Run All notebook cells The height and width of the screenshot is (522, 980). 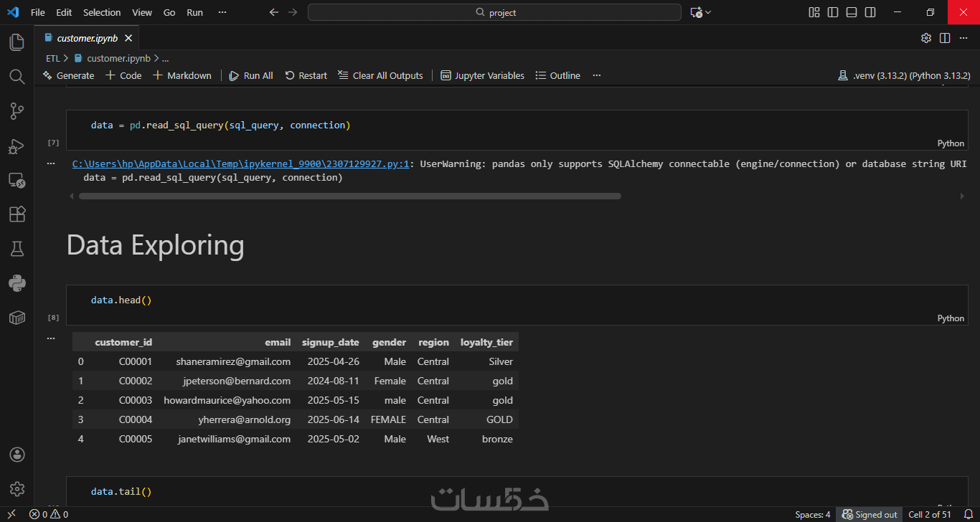click(251, 75)
